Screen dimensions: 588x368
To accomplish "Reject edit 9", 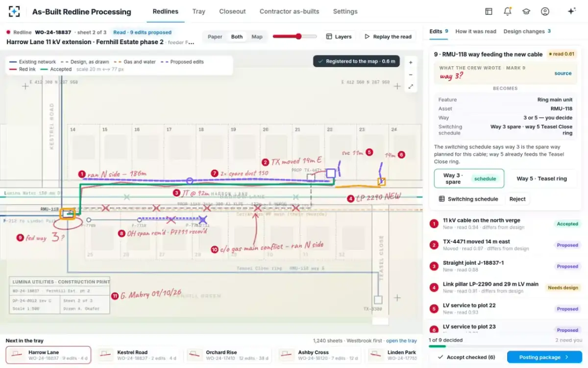I will click(517, 199).
